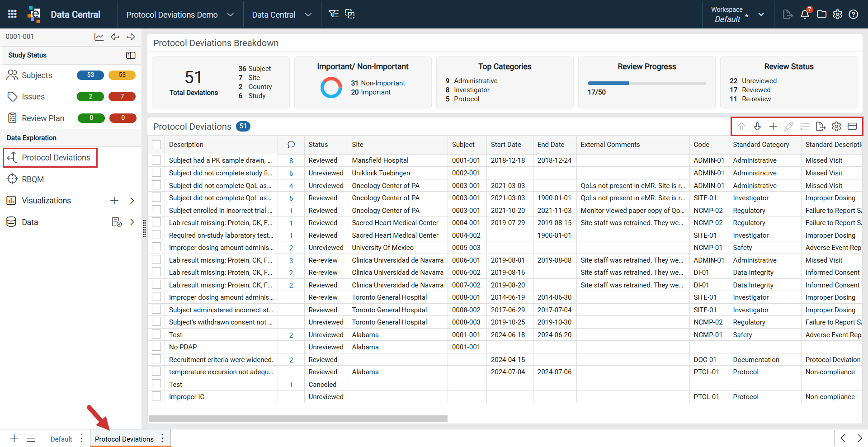Check the Recruitment criteria row checkbox
The width and height of the screenshot is (868, 447).
pyautogui.click(x=156, y=359)
